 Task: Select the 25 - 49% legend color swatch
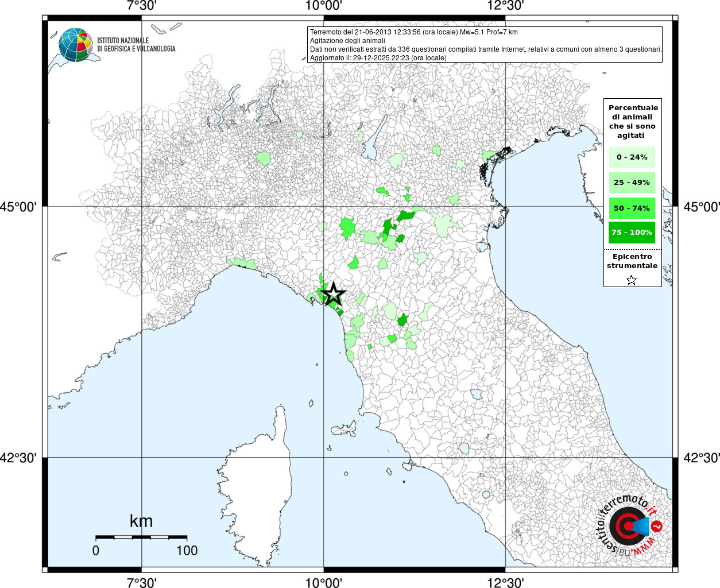pos(632,183)
